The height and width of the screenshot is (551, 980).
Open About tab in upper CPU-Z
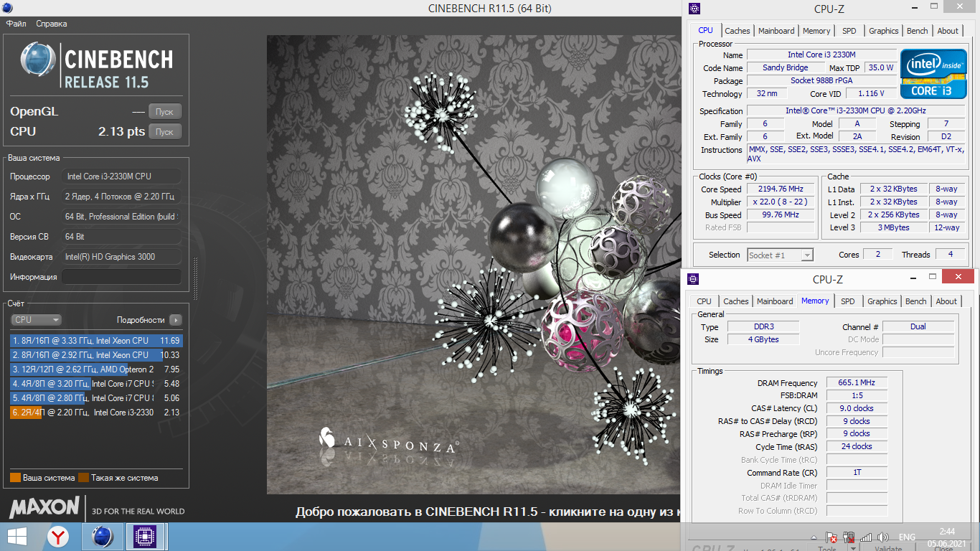pyautogui.click(x=948, y=31)
